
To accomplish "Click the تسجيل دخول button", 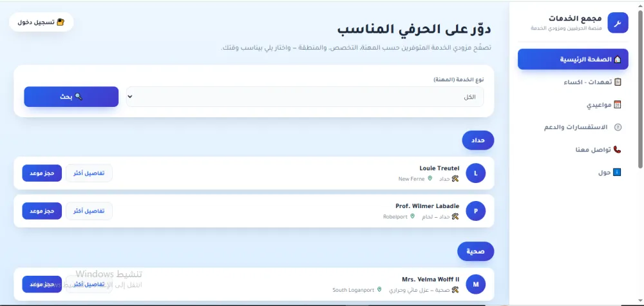I will coord(41,22).
